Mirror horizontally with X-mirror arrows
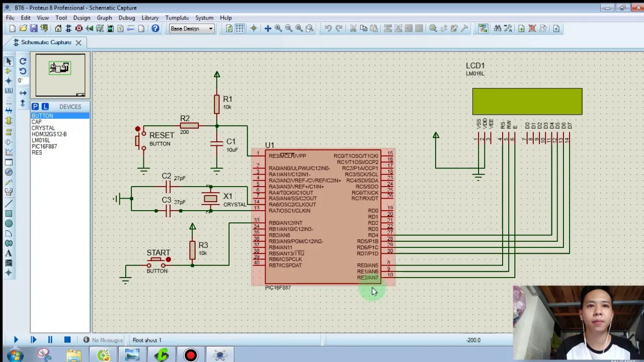 pos(23,93)
